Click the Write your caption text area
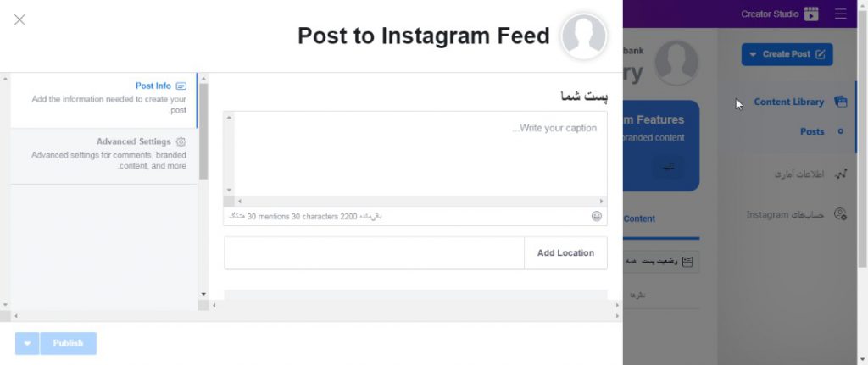Screen dimensions: 868x365 [x=420, y=154]
